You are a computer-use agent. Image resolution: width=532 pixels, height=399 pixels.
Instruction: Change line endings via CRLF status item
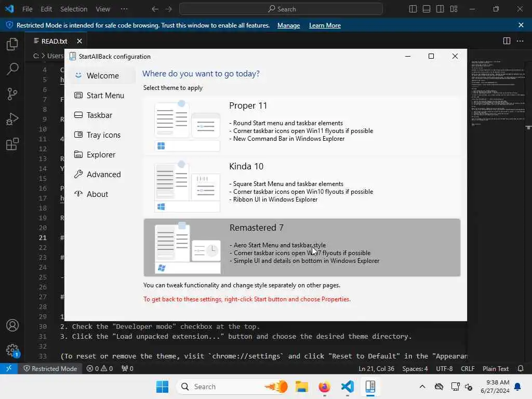(x=468, y=368)
